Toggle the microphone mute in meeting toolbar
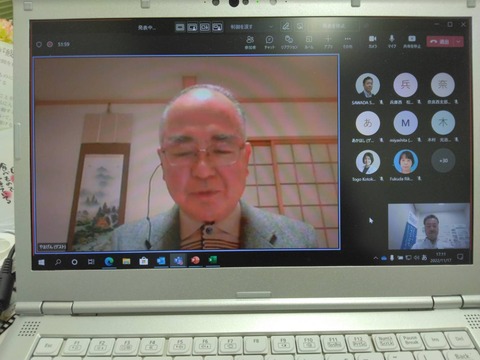480x360 pixels. coord(392,42)
